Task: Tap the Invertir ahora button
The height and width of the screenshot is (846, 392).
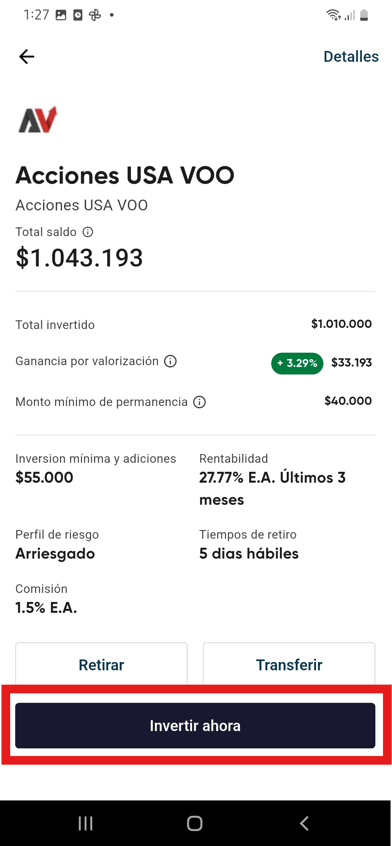Action: click(195, 726)
